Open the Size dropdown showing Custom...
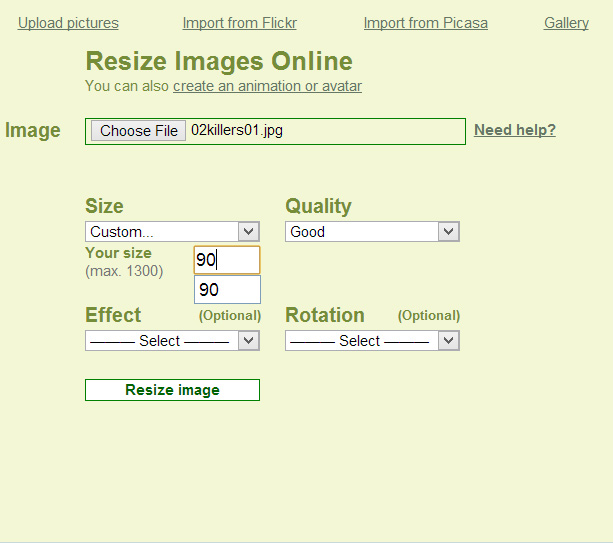This screenshot has width=613, height=543. pos(172,232)
